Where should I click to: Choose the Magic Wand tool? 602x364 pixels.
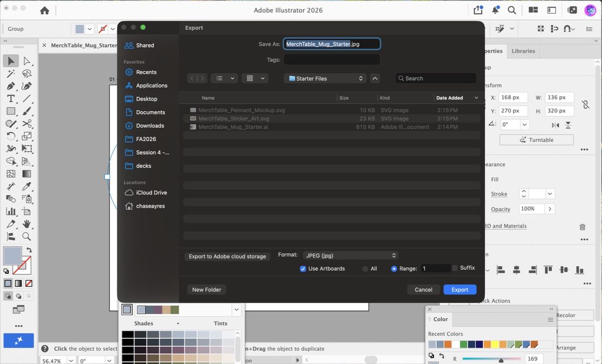(11, 73)
